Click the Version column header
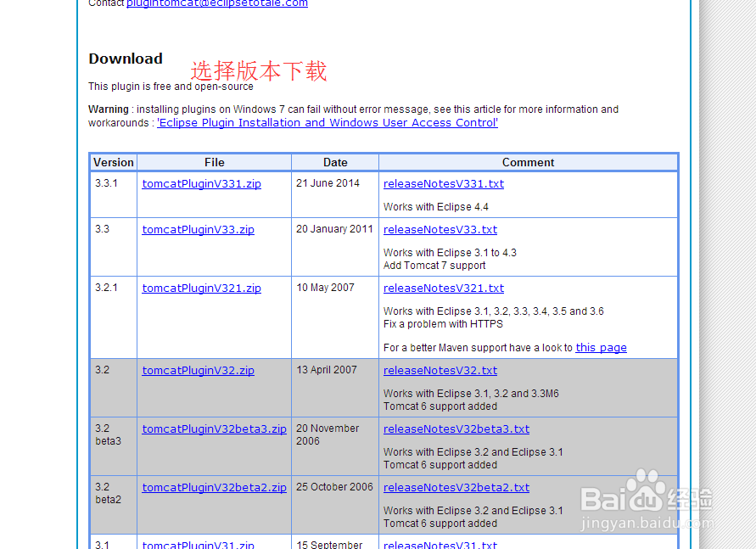This screenshot has height=549, width=756. [114, 162]
